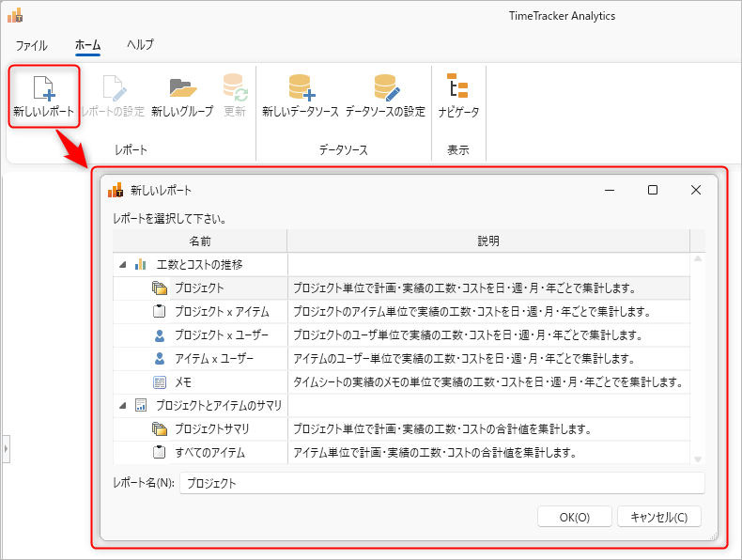
Task: Collapse the プロジェクトとアイテムのサマリ tree group
Action: tap(123, 406)
